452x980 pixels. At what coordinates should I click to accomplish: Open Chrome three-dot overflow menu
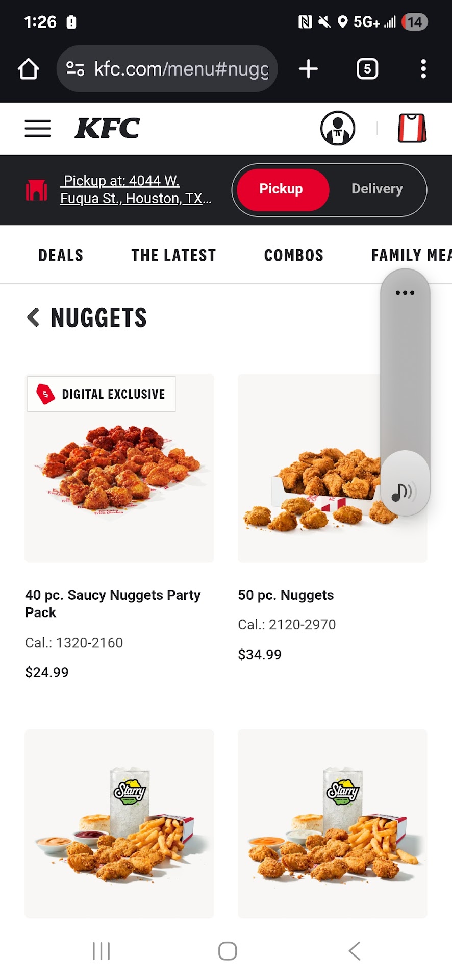coord(423,69)
